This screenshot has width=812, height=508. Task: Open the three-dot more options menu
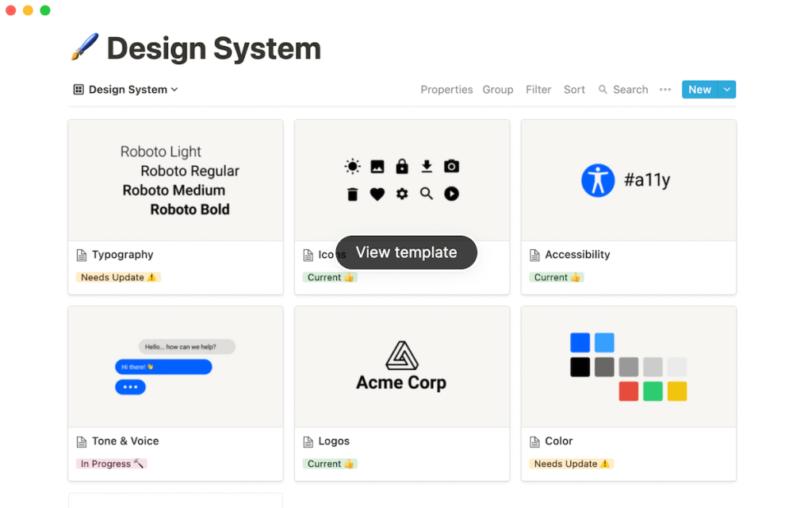point(665,90)
